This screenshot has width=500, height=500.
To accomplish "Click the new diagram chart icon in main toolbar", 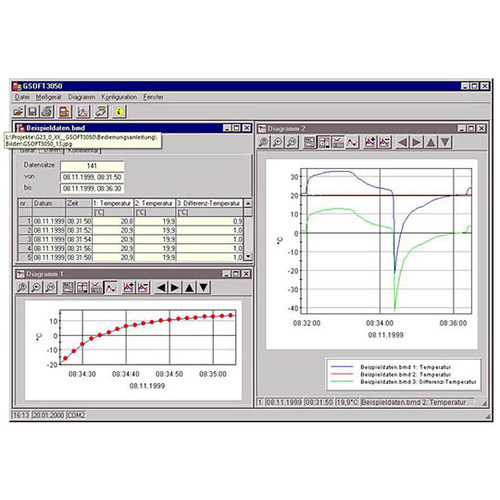I will coord(83,111).
